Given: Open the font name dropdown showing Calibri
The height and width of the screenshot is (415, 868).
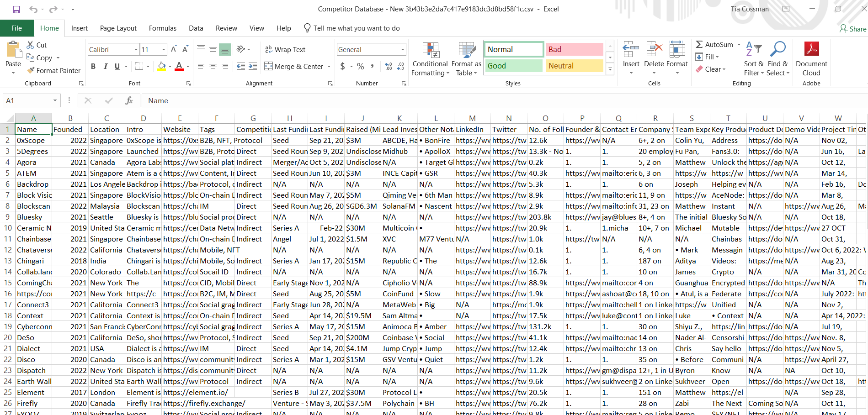Looking at the screenshot, I should click(136, 49).
